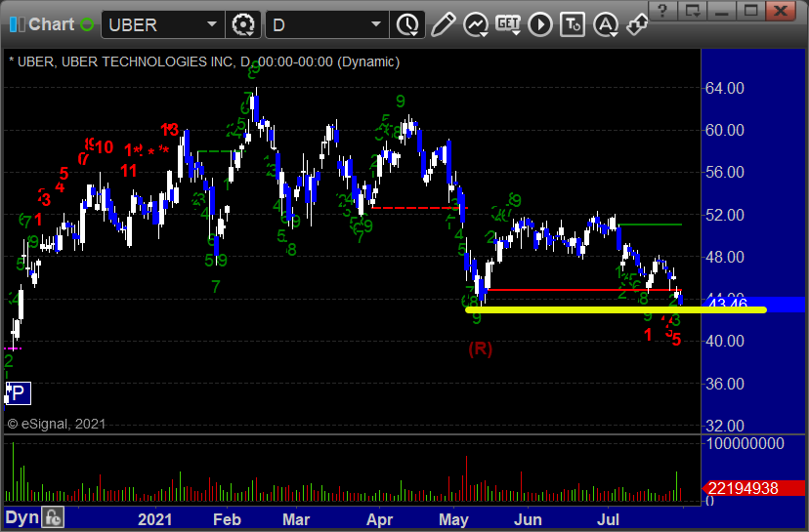809x532 pixels.
Task: Select the T text annotation tool
Action: coord(573,24)
